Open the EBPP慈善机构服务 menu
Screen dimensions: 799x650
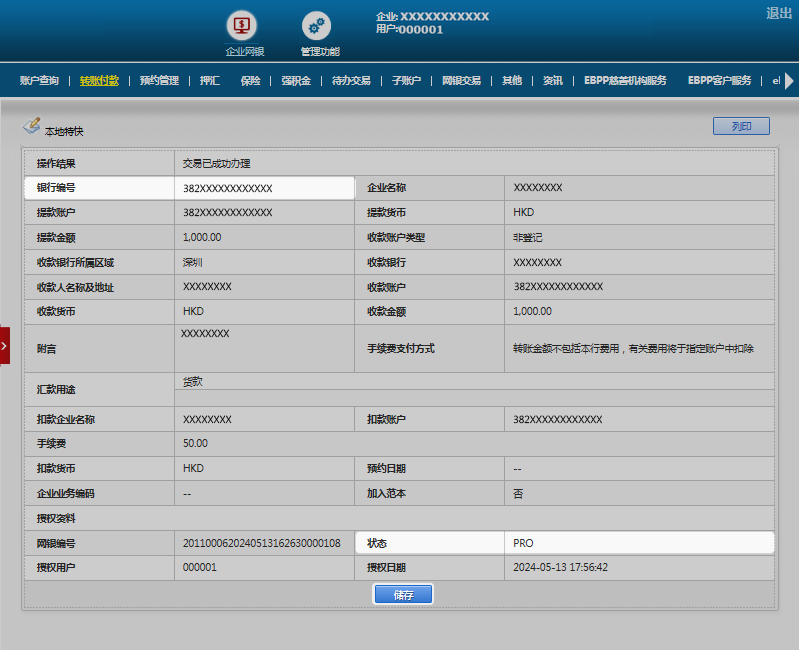coord(625,80)
